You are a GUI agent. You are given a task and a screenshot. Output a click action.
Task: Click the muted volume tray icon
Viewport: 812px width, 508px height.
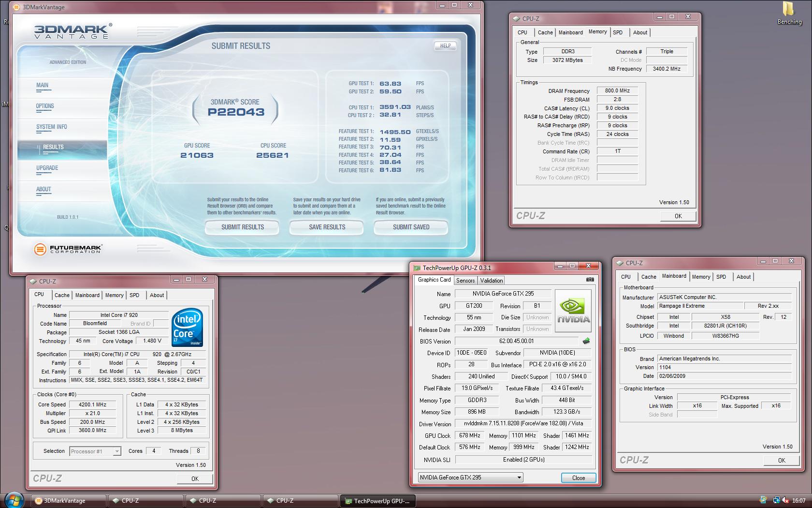coord(785,501)
